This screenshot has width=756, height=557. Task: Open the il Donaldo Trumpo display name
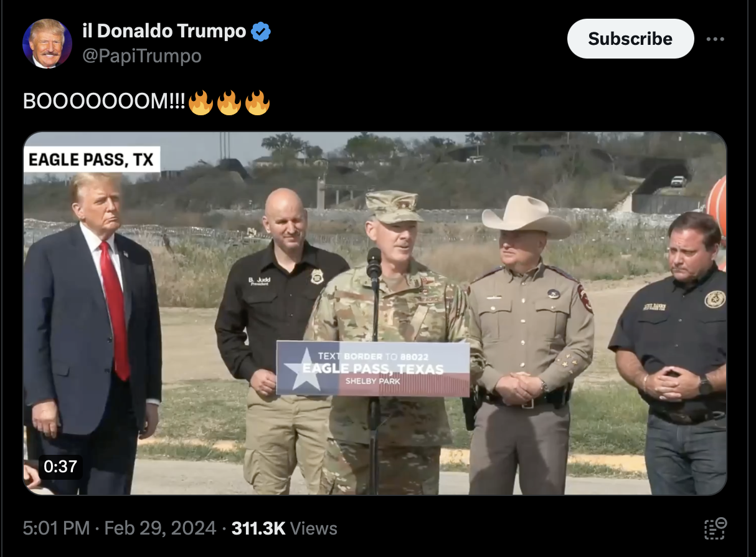click(x=164, y=31)
